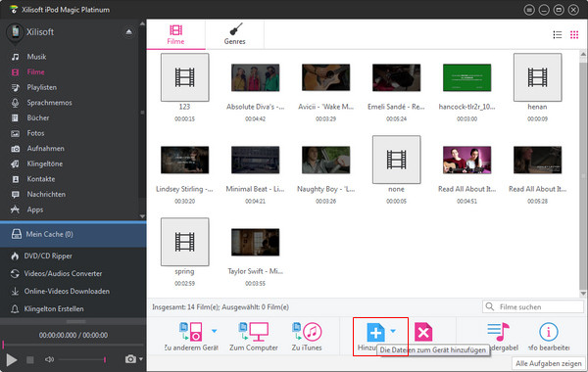The width and height of the screenshot is (588, 372).
Task: Start playback with the play button
Action: click(x=12, y=360)
